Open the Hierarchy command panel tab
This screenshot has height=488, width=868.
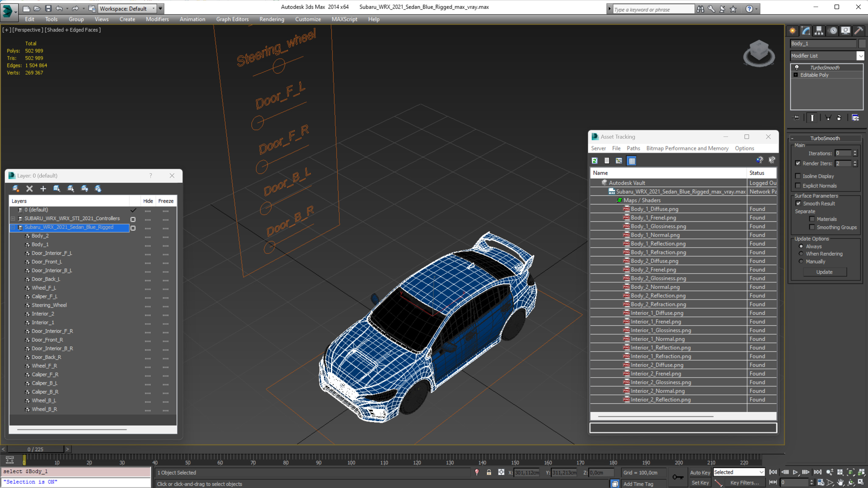pyautogui.click(x=819, y=31)
